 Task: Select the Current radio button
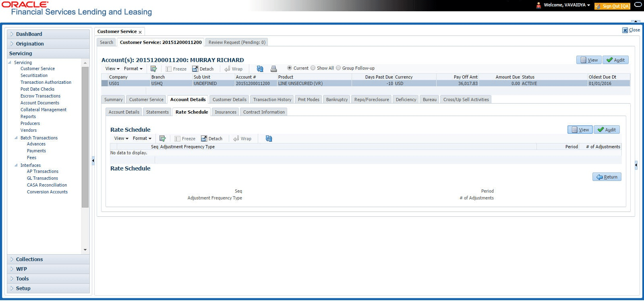click(290, 68)
